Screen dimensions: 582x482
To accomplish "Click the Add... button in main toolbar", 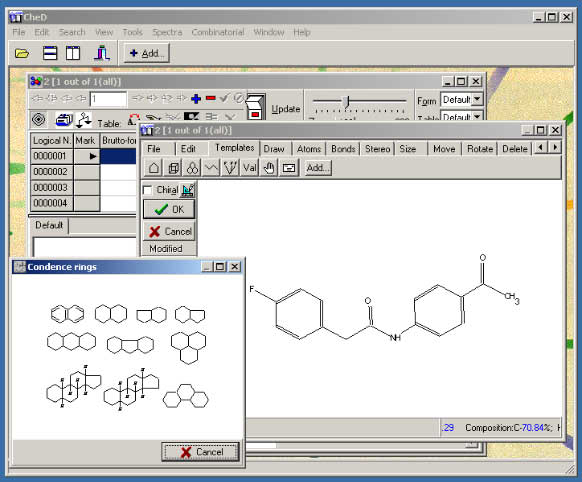I will pos(147,53).
